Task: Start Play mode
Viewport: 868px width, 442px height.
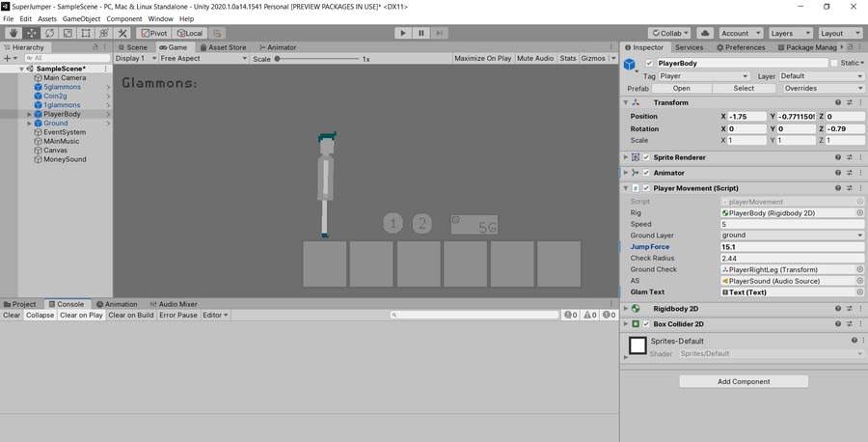Action: (403, 33)
